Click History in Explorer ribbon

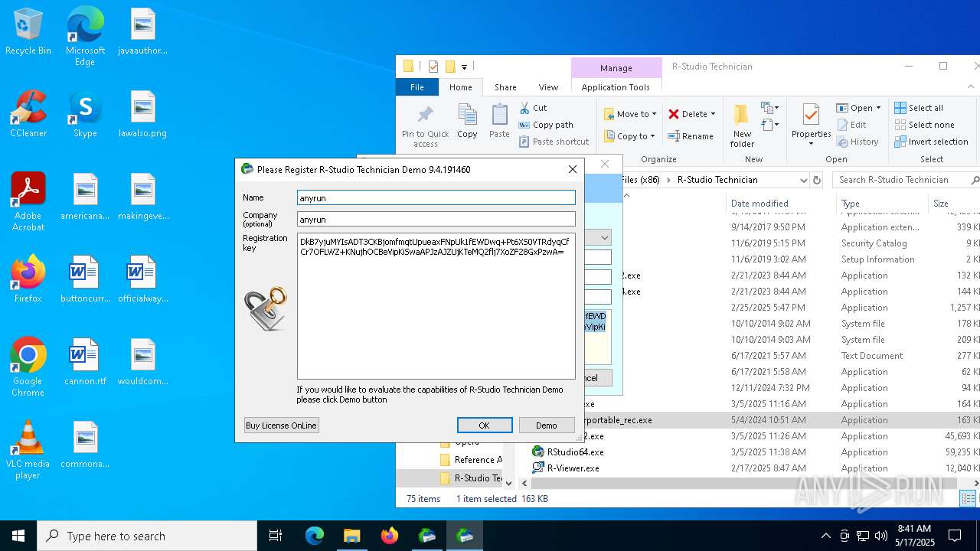click(857, 142)
